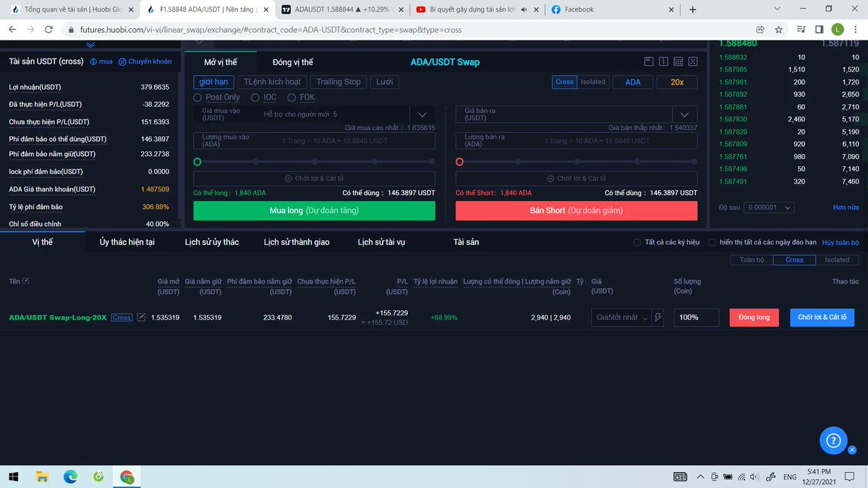Open Chrome profile avatar L

(837, 30)
